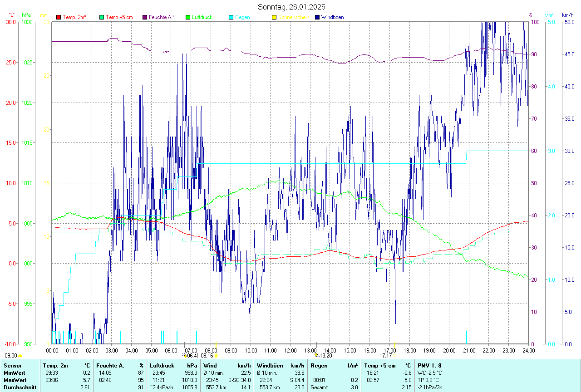The image size is (581, 392).
Task: Click the Luftdruck column header in the table
Action: [x=162, y=365]
